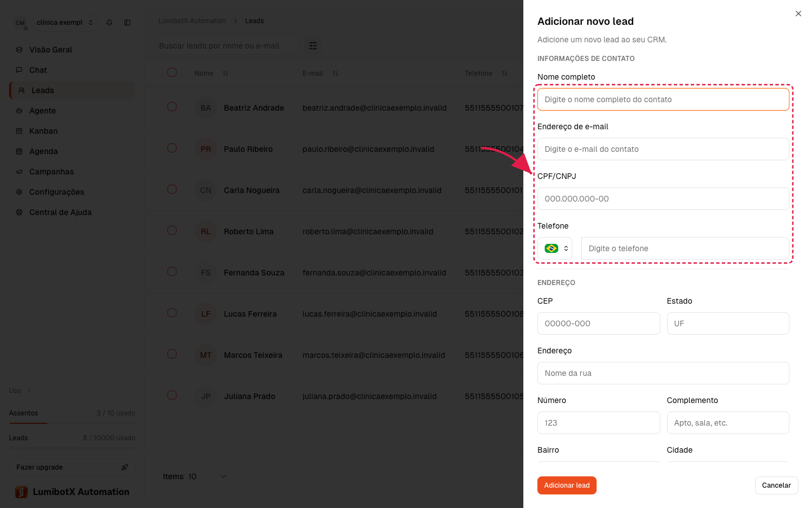The width and height of the screenshot is (812, 508).
Task: Check the box for Carla Nogueira
Action: pyautogui.click(x=172, y=189)
